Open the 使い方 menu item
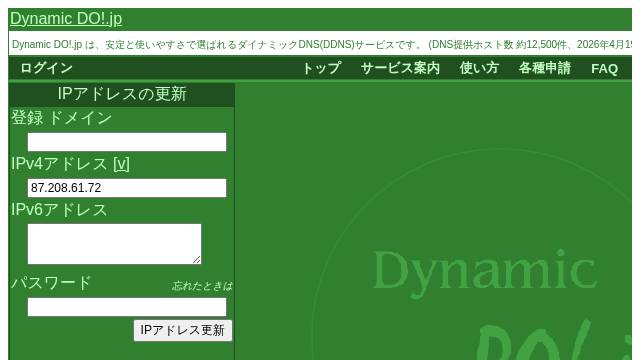This screenshot has width=640, height=360. click(479, 68)
